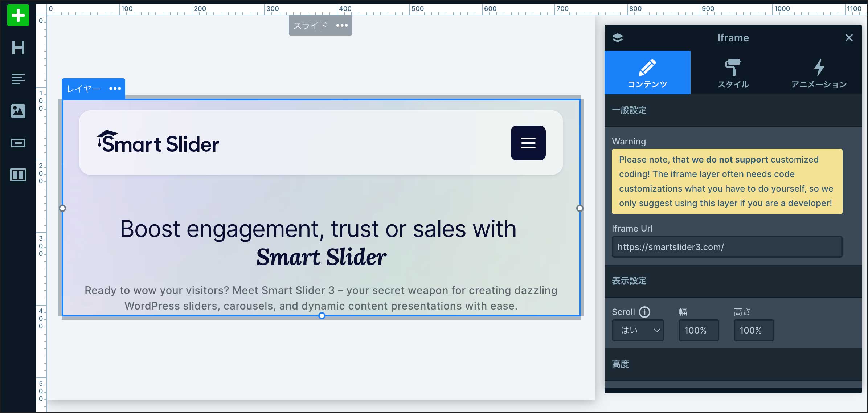Select the Text layer tool
Screen dimensions: 868x413
click(x=18, y=79)
